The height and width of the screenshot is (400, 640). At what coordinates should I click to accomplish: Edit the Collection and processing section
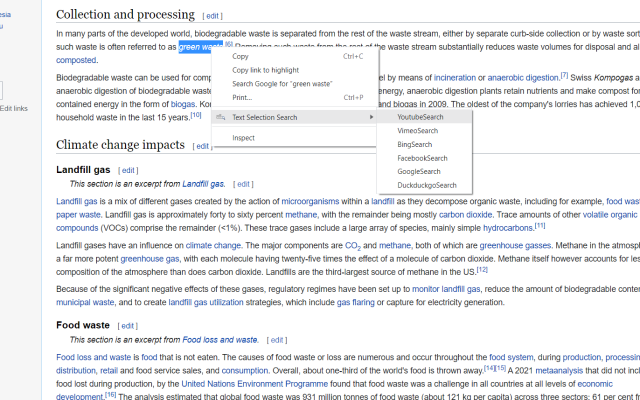[x=212, y=16]
